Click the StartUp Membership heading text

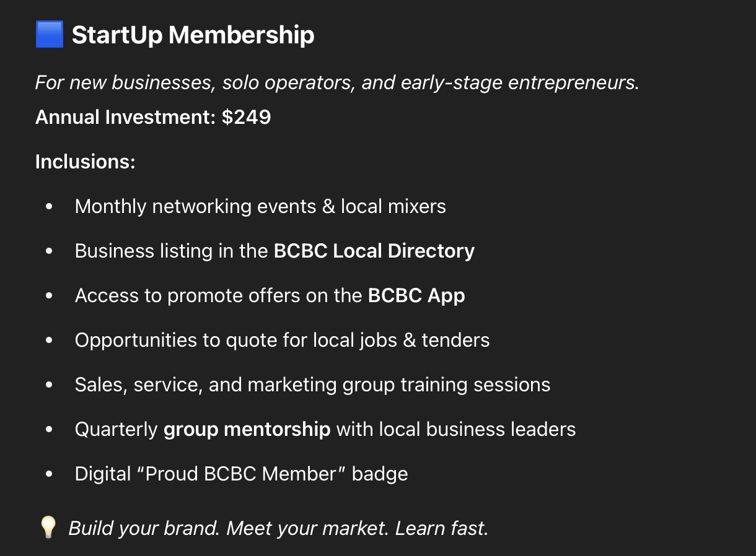[x=193, y=35]
